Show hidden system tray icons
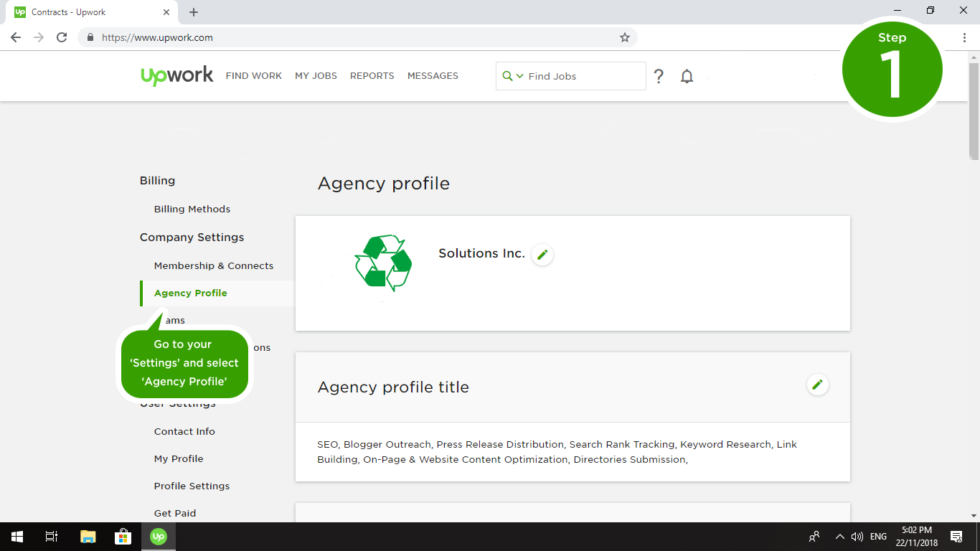The height and width of the screenshot is (551, 980). click(x=839, y=537)
